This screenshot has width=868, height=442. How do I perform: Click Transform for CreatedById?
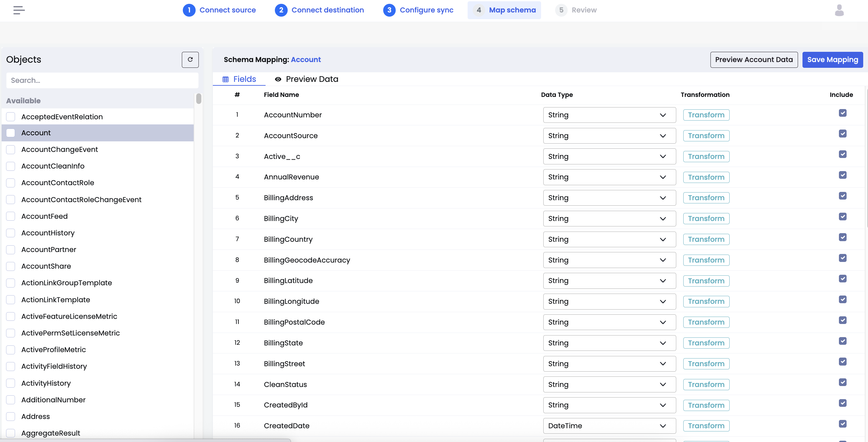tap(706, 405)
